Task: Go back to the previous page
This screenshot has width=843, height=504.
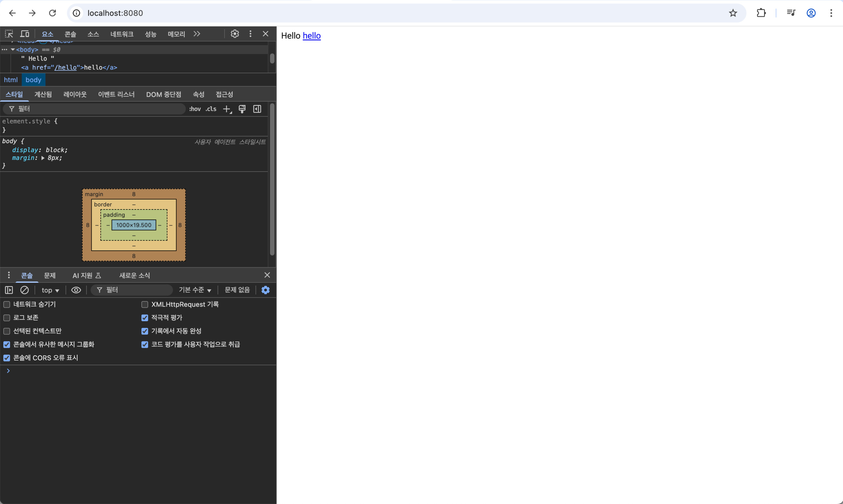Action: (12, 13)
